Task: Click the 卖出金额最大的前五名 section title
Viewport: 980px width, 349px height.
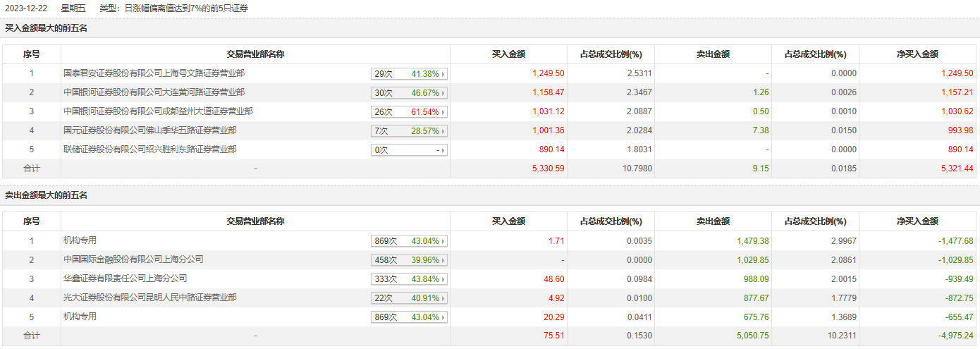Action: pyautogui.click(x=46, y=195)
